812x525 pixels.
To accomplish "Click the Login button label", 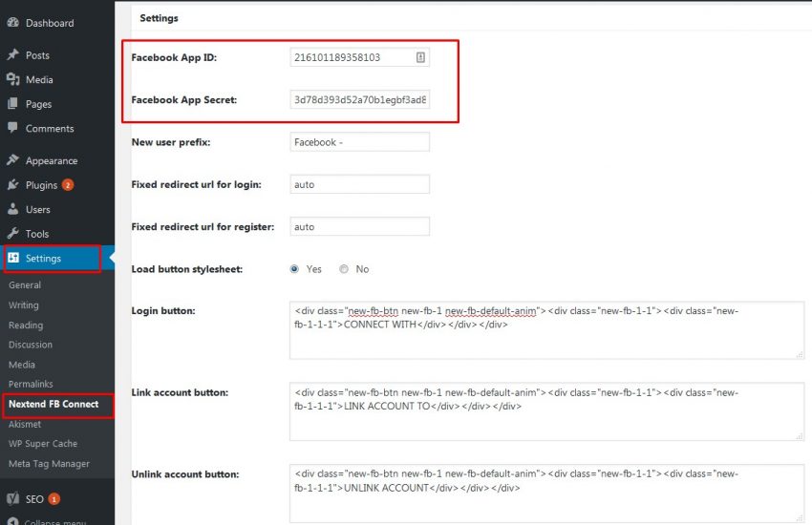I will 163,311.
